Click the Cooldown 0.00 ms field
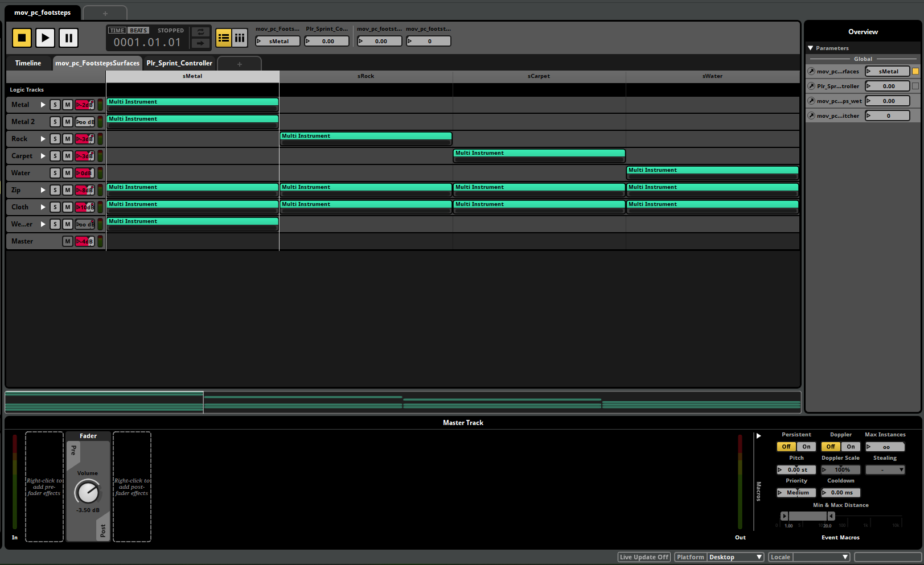 pyautogui.click(x=841, y=493)
